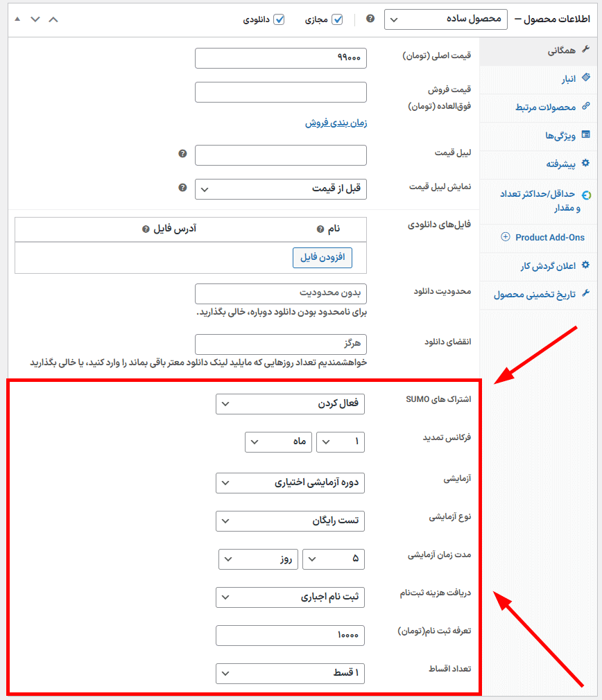
Task: Open trial duration number dropdown showing ۵
Action: pos(334,559)
